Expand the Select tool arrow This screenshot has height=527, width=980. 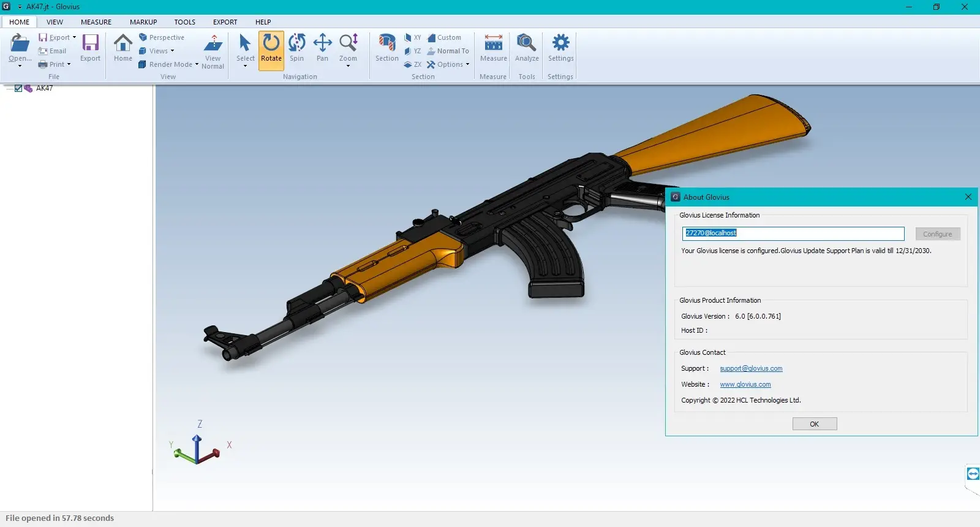245,66
